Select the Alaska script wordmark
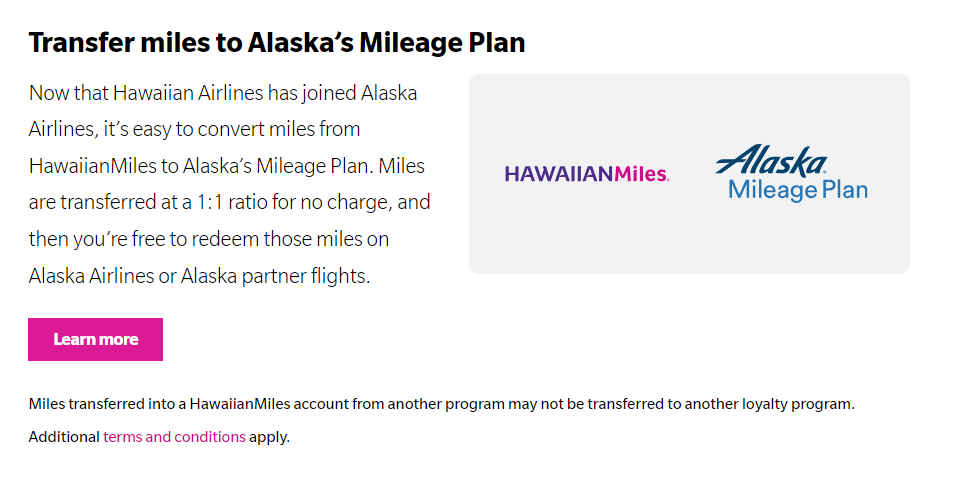This screenshot has width=970, height=478. 771,160
